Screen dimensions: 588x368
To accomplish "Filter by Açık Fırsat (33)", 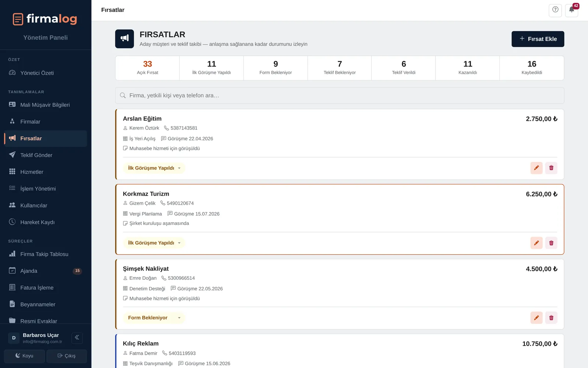I will pyautogui.click(x=147, y=68).
